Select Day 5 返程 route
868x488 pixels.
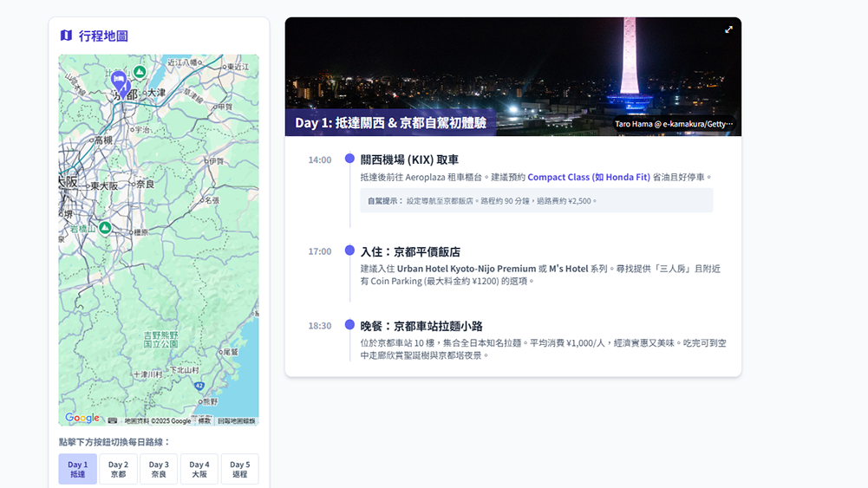pyautogui.click(x=239, y=469)
